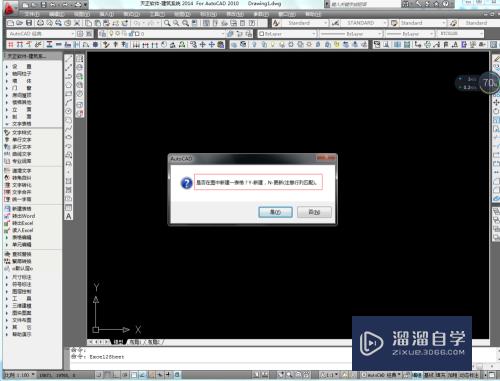Toggle Dynamic UCS in status bar
This screenshot has width=500, height=381.
coord(152,375)
